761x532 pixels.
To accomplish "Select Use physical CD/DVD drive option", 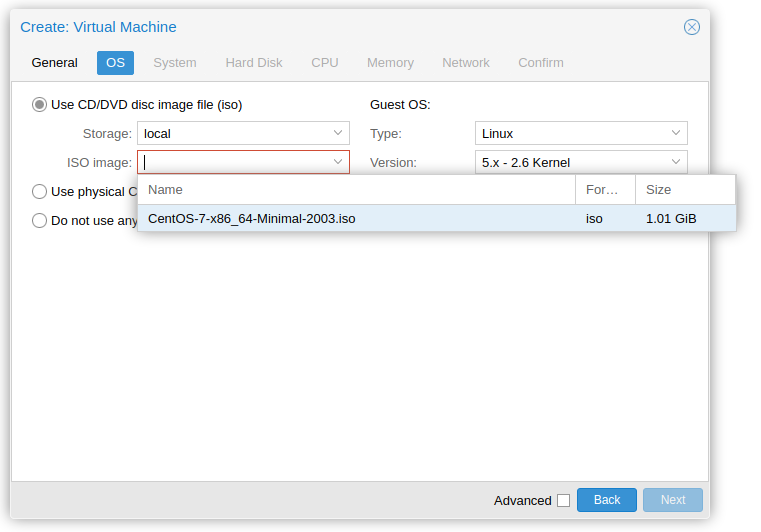I will click(39, 192).
